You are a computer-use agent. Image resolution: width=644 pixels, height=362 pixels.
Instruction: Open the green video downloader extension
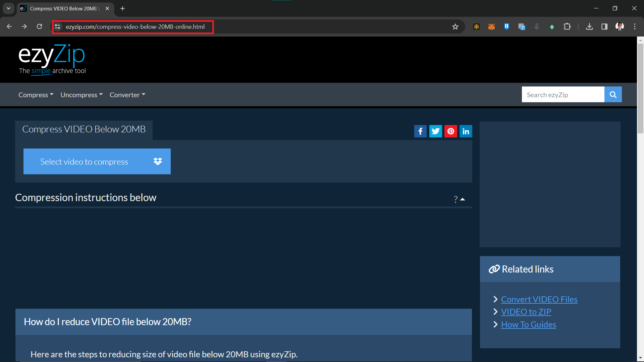[x=552, y=26]
